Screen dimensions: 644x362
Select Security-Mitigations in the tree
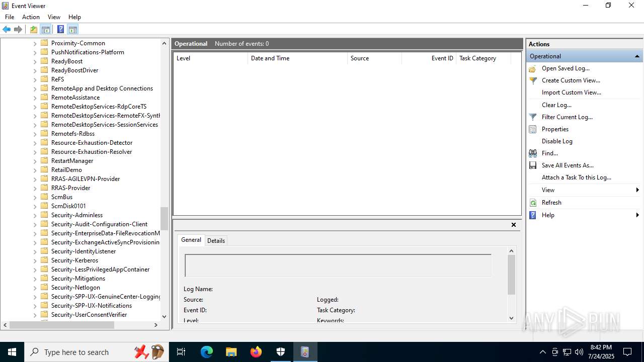click(x=78, y=279)
